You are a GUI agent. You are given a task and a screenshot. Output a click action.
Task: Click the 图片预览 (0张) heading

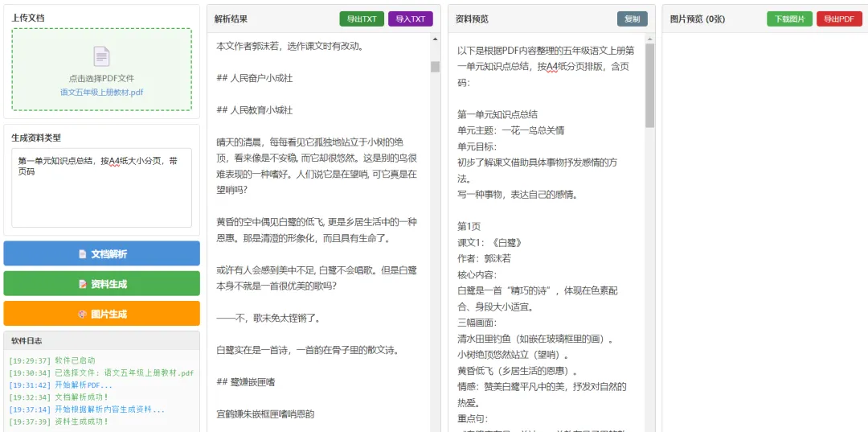pyautogui.click(x=698, y=19)
